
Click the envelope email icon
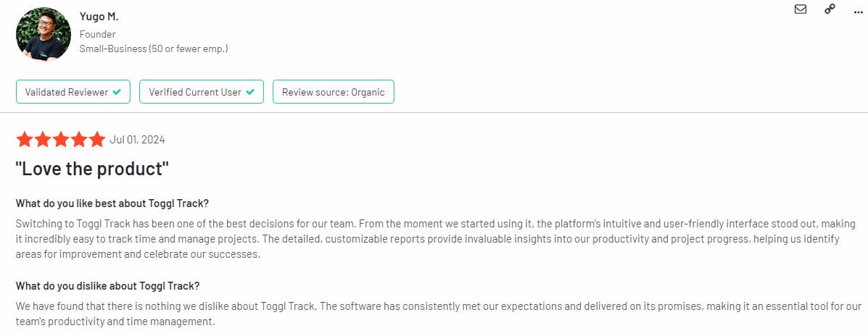[801, 9]
